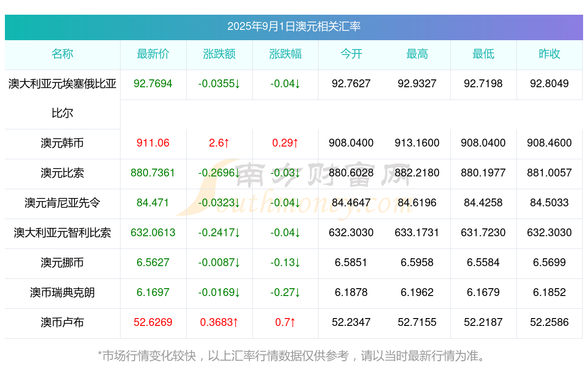
Task: Click the change amount -0.0355↓
Action: point(219,84)
